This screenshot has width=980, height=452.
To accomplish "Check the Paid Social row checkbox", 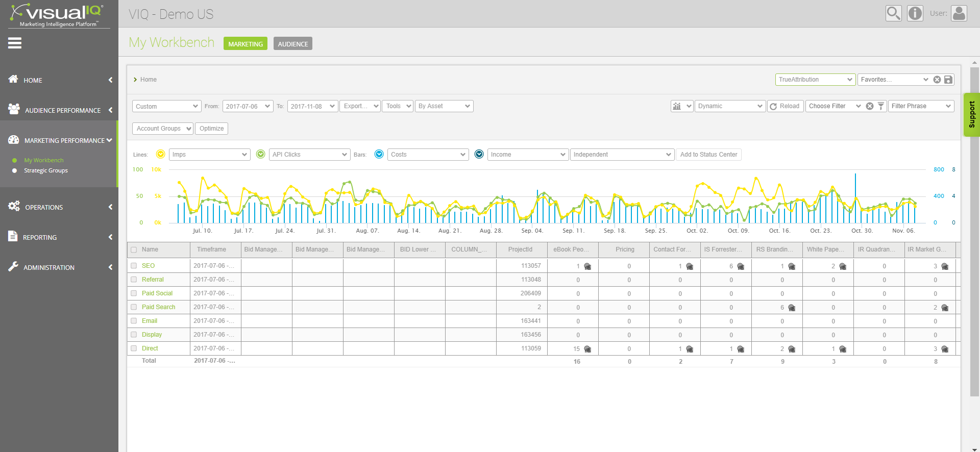I will click(134, 293).
